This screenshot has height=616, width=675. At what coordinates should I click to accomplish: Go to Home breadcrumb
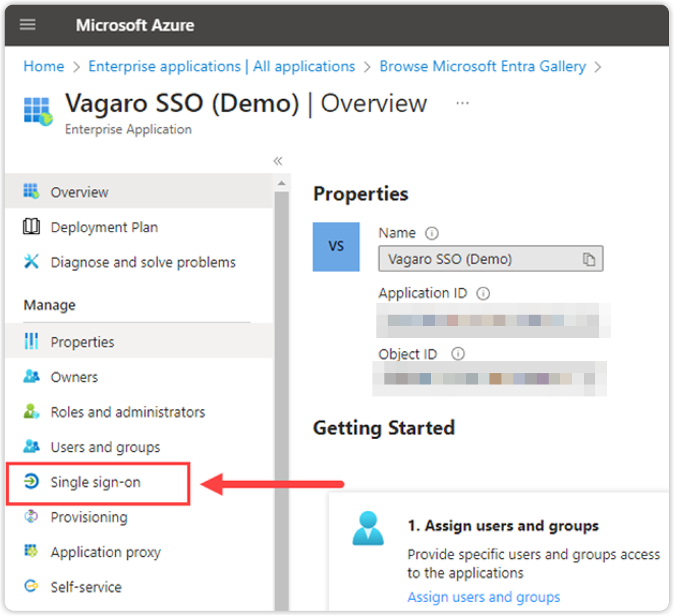(43, 67)
